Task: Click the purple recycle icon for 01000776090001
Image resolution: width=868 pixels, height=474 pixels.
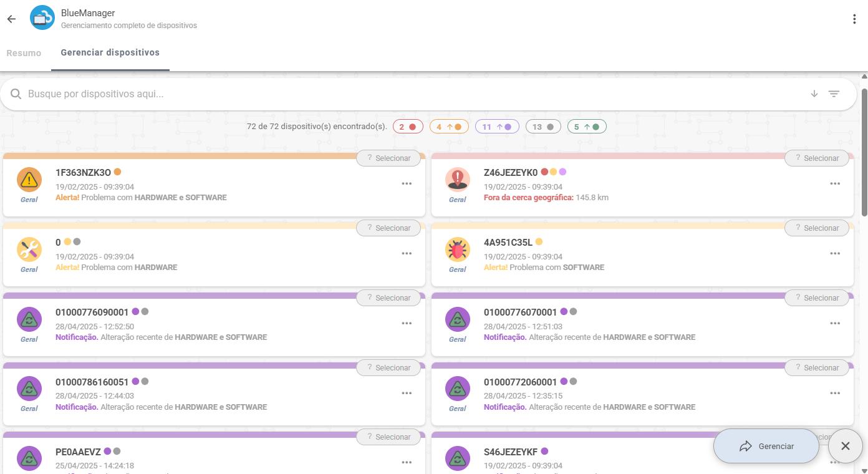Action: coord(29,319)
